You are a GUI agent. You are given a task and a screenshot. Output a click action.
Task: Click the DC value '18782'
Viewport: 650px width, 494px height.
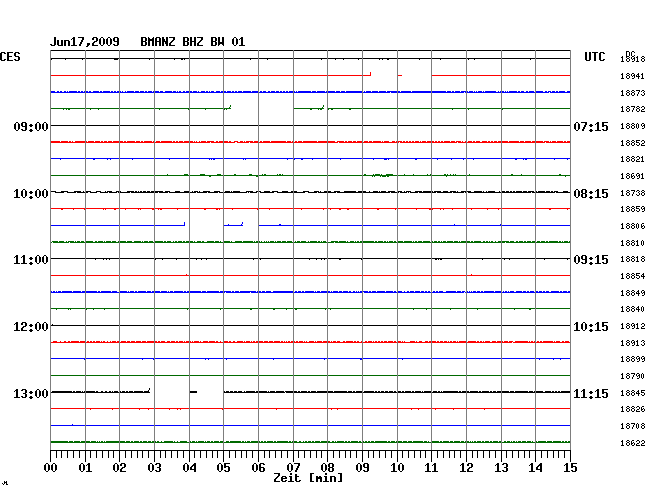[633, 109]
